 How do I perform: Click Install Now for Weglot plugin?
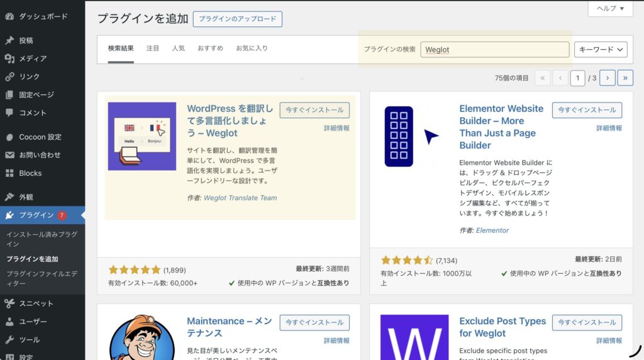(314, 110)
